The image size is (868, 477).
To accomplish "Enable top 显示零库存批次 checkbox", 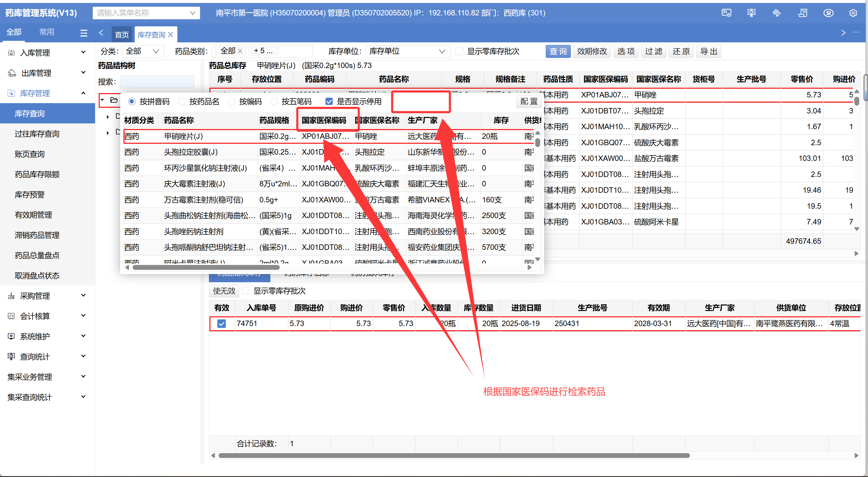I will point(459,51).
